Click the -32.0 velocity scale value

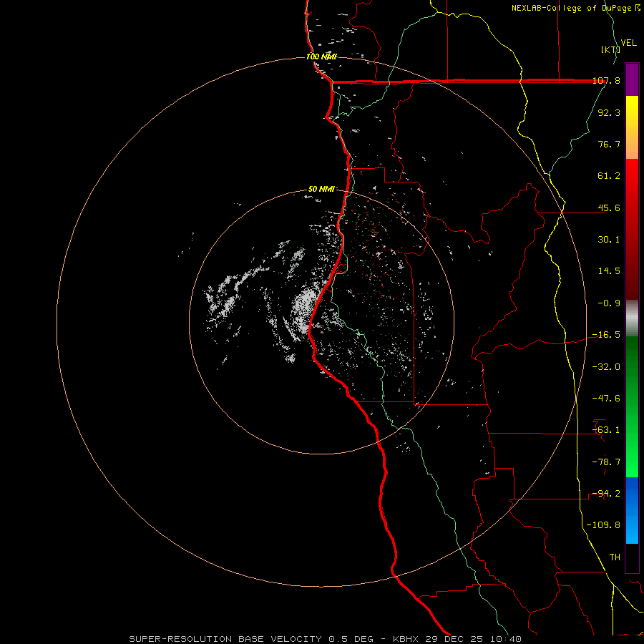click(x=606, y=367)
